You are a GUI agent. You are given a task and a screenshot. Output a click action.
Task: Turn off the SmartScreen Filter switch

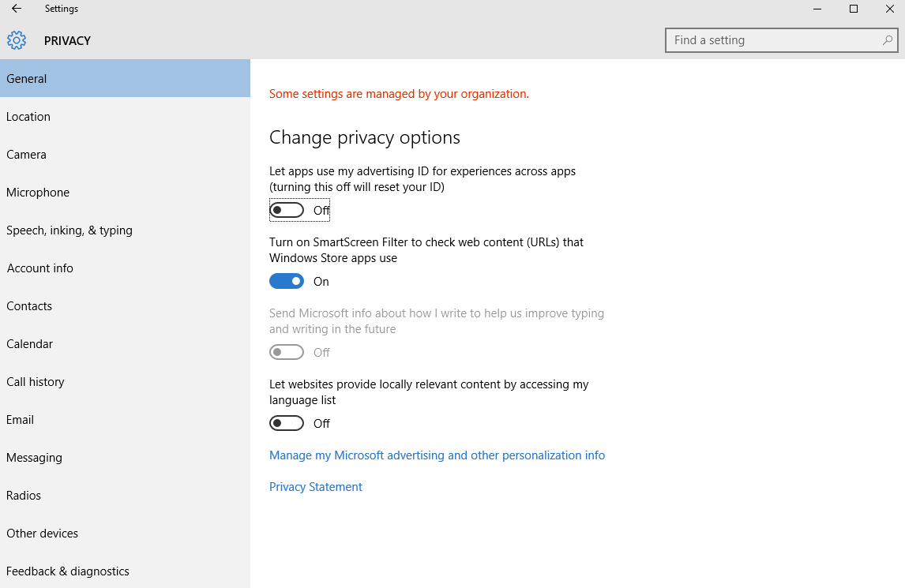pos(287,281)
